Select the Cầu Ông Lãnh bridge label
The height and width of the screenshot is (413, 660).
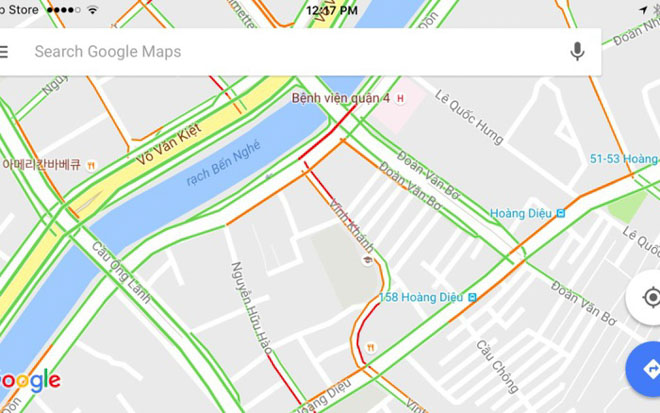click(x=120, y=272)
